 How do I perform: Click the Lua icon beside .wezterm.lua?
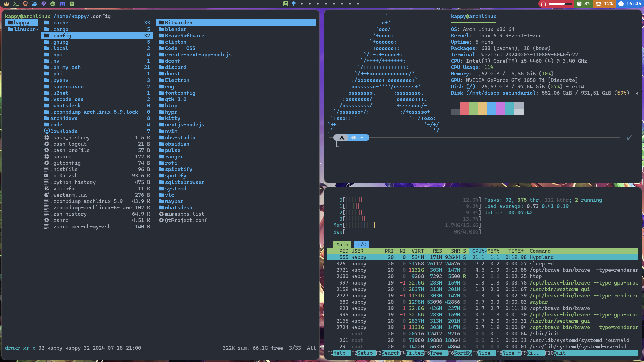pos(47,195)
